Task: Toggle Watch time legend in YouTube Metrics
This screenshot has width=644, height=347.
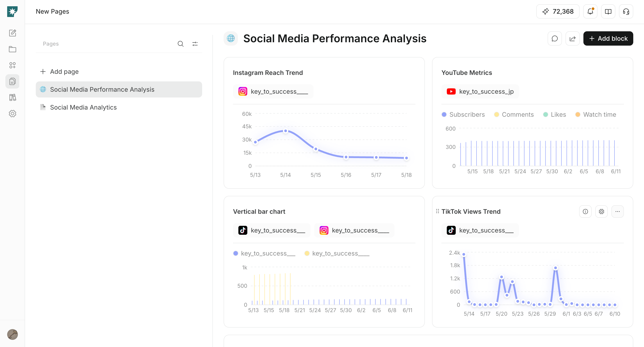Action: (596, 114)
